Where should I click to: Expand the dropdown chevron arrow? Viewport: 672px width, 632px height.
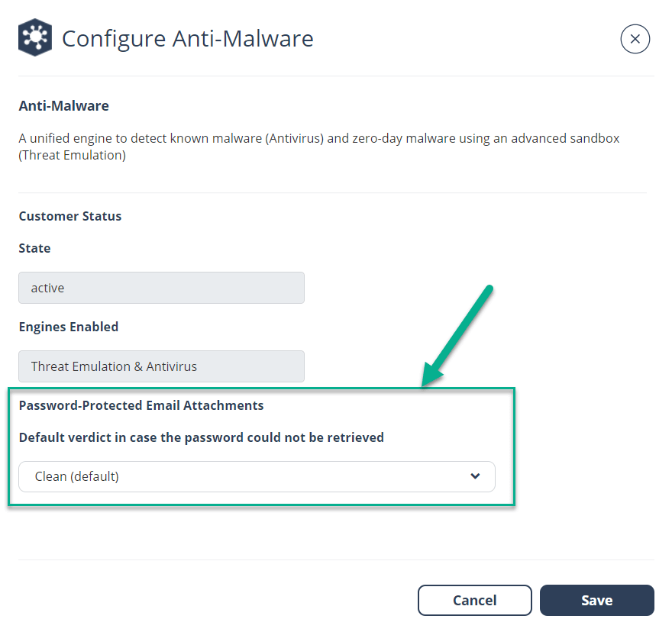[x=475, y=476]
